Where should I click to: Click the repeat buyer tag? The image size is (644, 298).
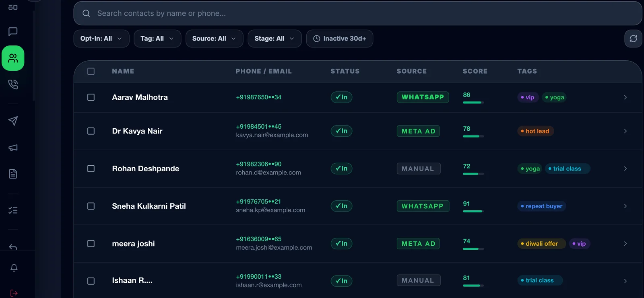point(541,206)
